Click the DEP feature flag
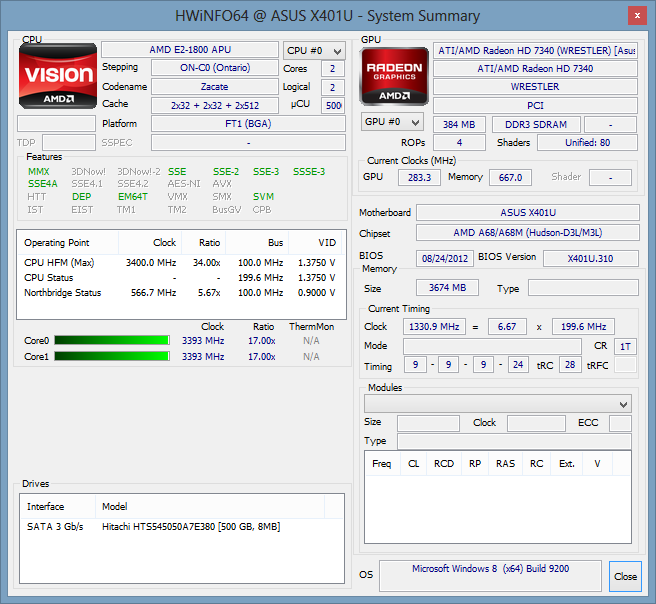 pyautogui.click(x=82, y=197)
